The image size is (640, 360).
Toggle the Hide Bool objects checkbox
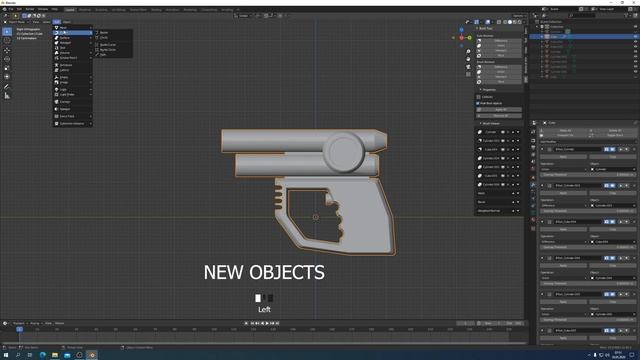click(x=478, y=103)
